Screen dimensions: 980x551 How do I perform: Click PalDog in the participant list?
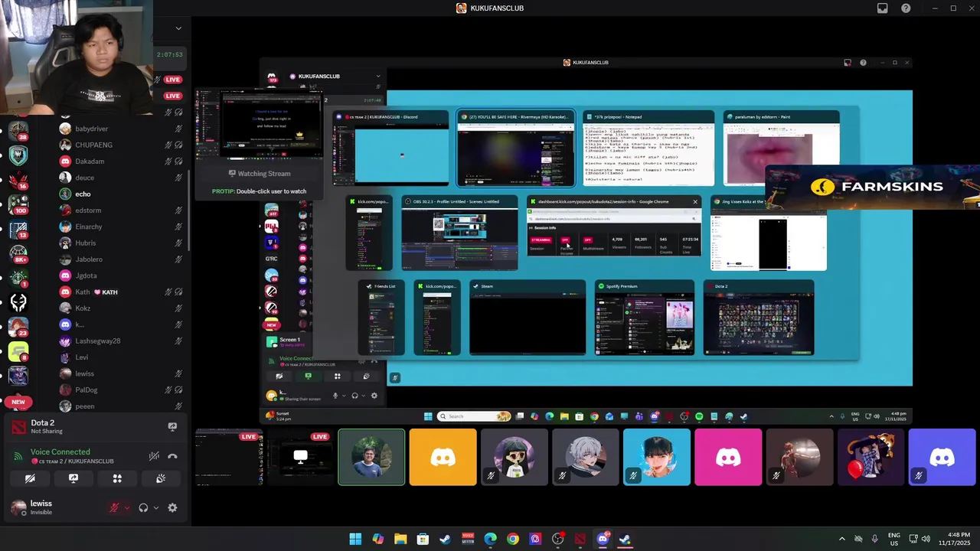(x=86, y=390)
